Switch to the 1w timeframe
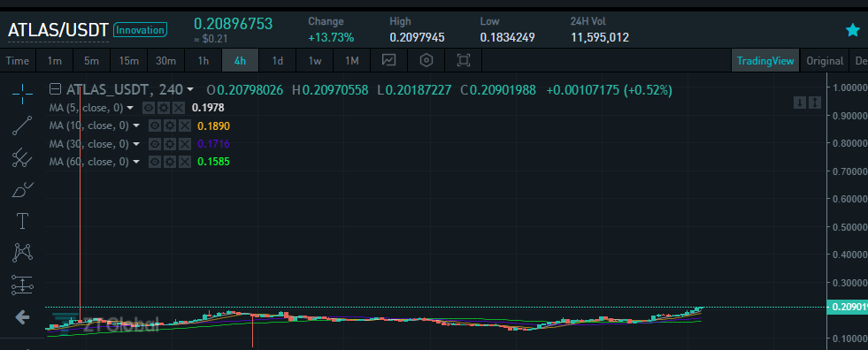The width and height of the screenshot is (868, 350). [x=314, y=60]
